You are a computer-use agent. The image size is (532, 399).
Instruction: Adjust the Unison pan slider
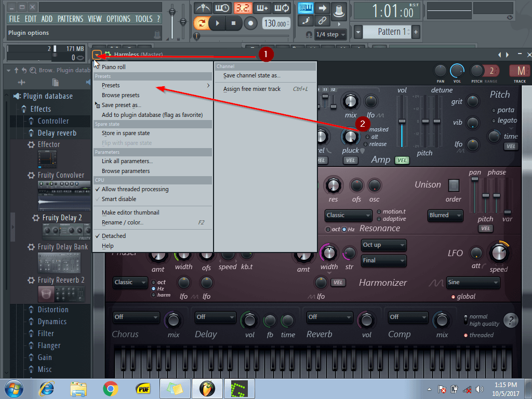click(475, 195)
